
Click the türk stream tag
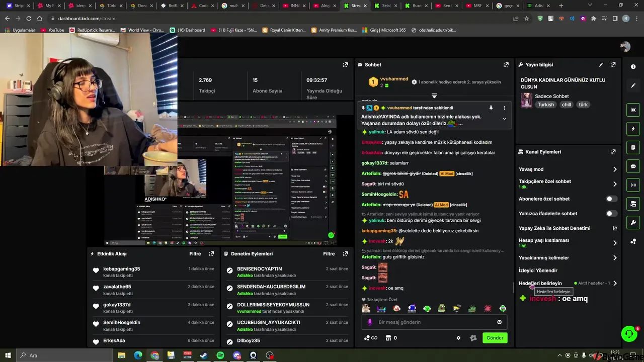(583, 105)
